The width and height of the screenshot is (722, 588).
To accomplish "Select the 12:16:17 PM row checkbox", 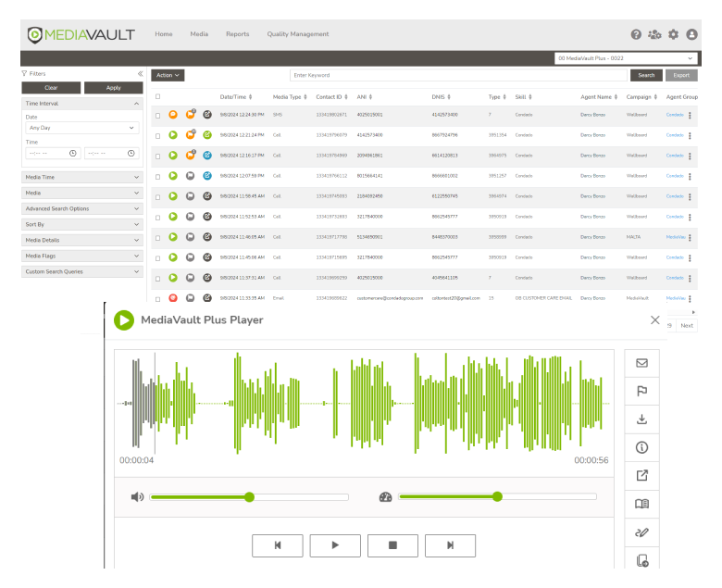I will point(158,156).
